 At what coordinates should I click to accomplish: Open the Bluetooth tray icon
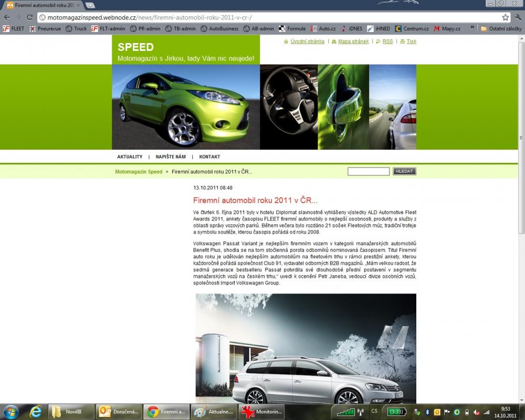point(427,412)
